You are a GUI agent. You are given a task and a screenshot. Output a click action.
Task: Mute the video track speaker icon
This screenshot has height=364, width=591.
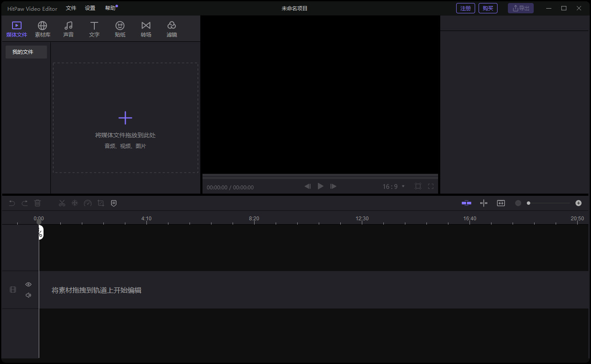pos(28,295)
